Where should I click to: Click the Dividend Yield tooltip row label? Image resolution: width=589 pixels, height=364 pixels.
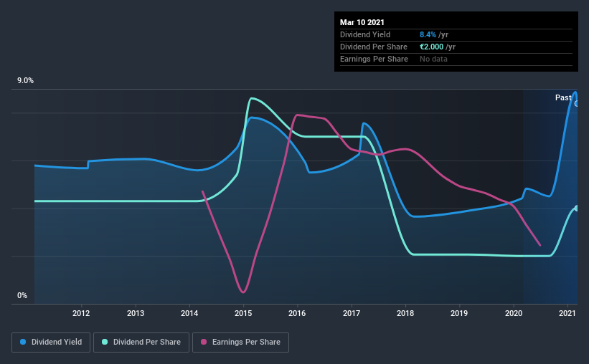tap(365, 34)
